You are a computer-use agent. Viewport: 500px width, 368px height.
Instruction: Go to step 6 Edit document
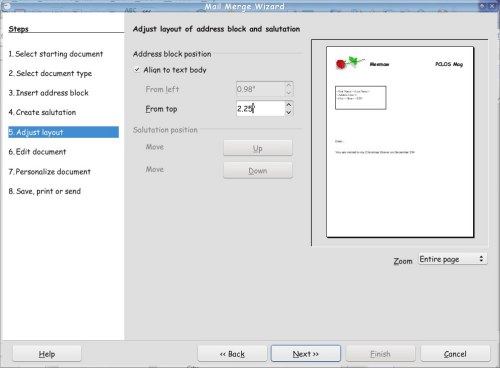pyautogui.click(x=37, y=152)
